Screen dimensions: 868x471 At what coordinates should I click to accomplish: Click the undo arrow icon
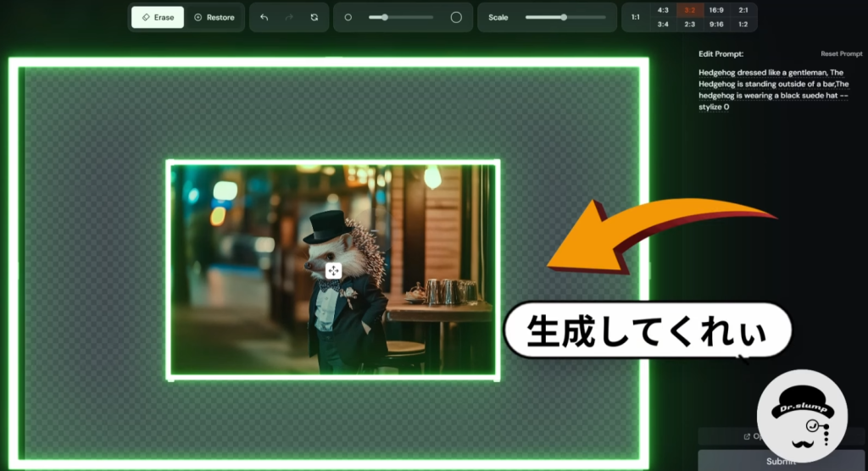point(264,17)
